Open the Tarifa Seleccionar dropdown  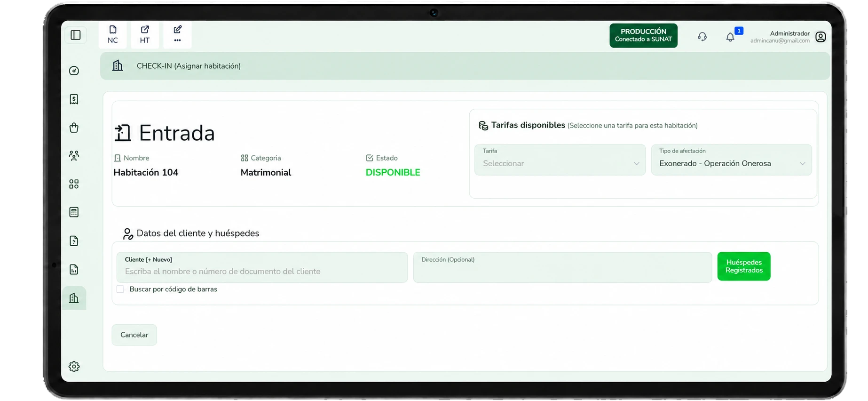coord(560,160)
